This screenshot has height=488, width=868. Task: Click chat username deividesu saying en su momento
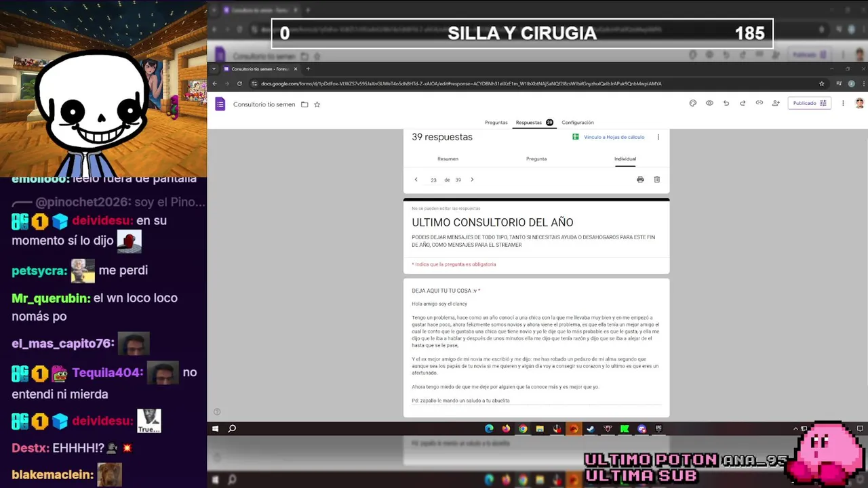tap(101, 220)
